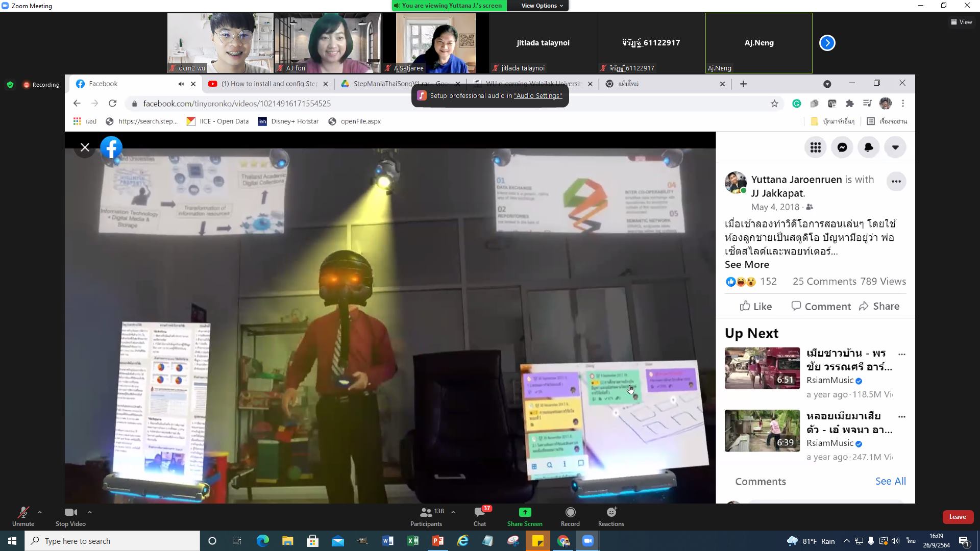Expand audio options arrow beside Unmute

point(40,512)
